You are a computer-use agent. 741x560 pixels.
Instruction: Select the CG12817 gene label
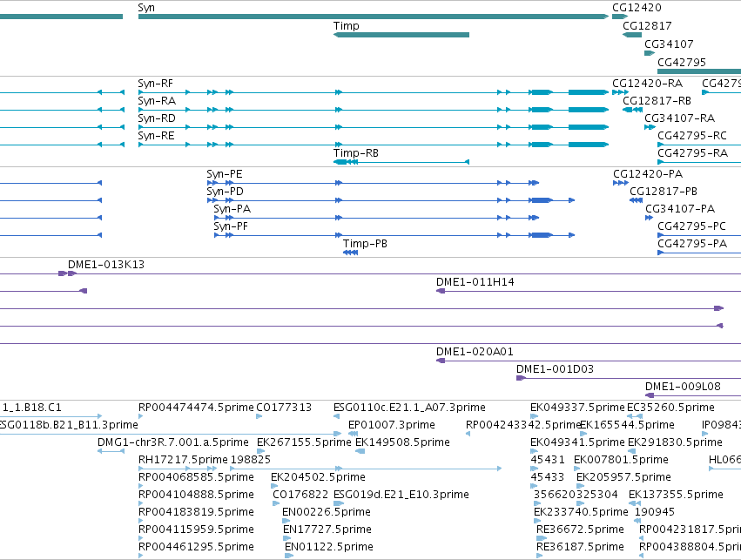(x=647, y=26)
